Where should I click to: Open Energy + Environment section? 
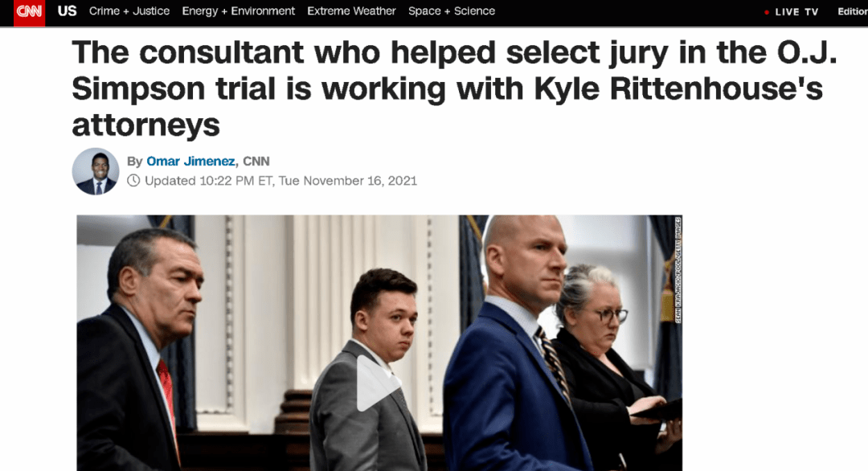[239, 11]
